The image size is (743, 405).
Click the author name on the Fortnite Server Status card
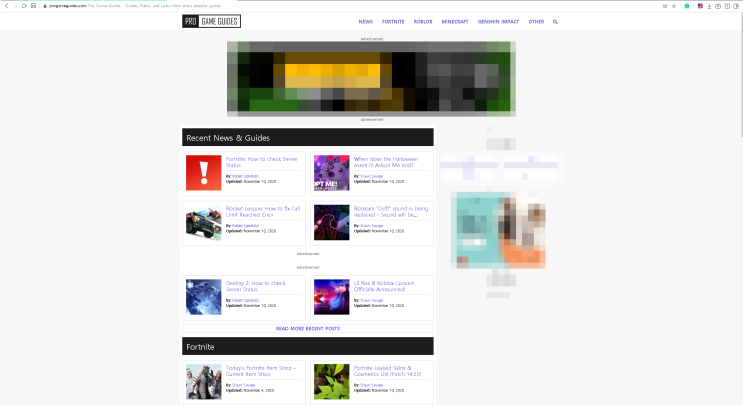coord(245,176)
